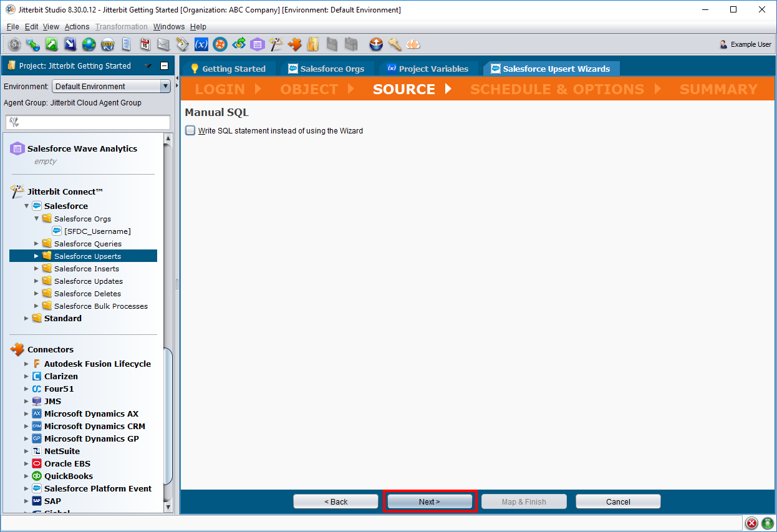Click the Cancel button
This screenshot has width=777, height=532.
tap(617, 501)
